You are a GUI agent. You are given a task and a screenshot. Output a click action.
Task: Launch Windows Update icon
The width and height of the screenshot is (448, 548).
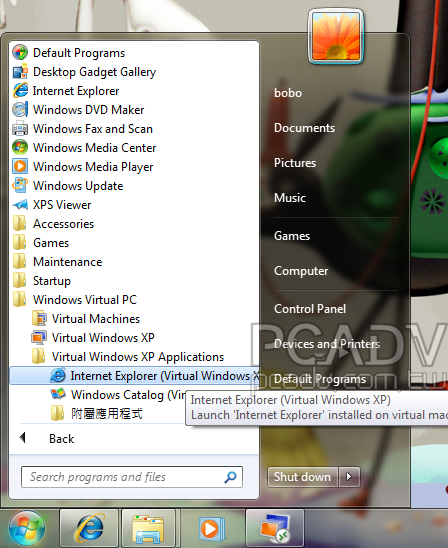[20, 186]
